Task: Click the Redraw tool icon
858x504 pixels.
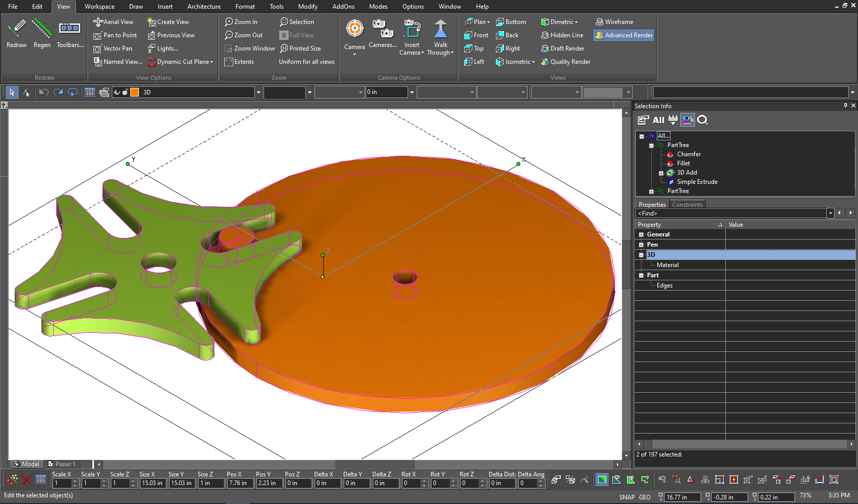Action: (16, 29)
